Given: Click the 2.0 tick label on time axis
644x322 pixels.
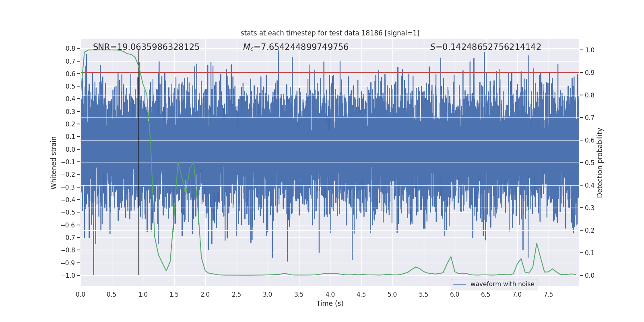Looking at the screenshot, I should click(x=205, y=294).
